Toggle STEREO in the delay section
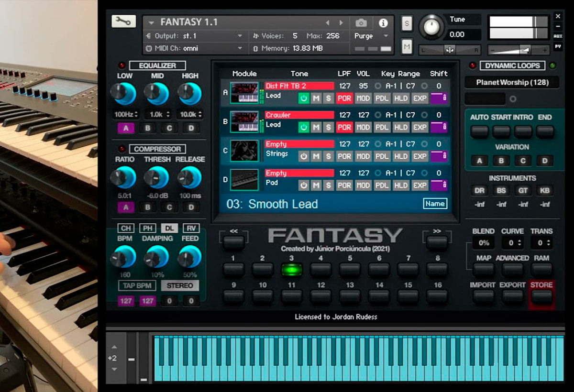574x392 pixels. point(180,286)
